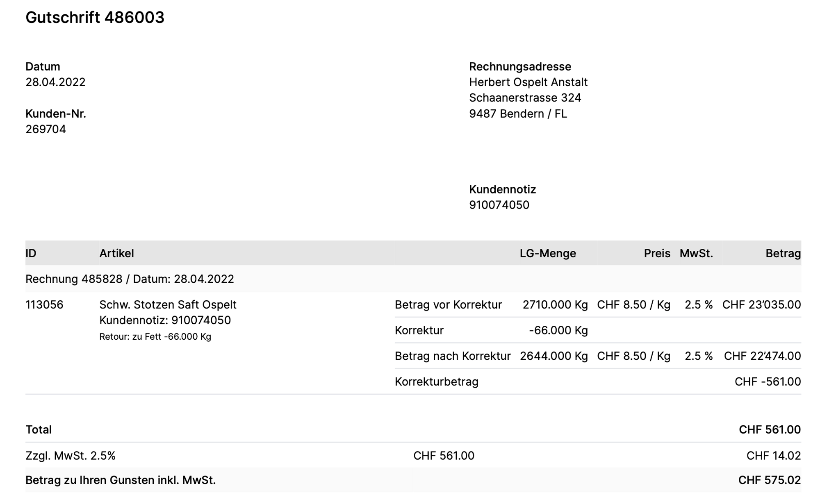Click the Schw. Stotzen Saft Ospelt article name
The image size is (820, 504).
pos(168,305)
